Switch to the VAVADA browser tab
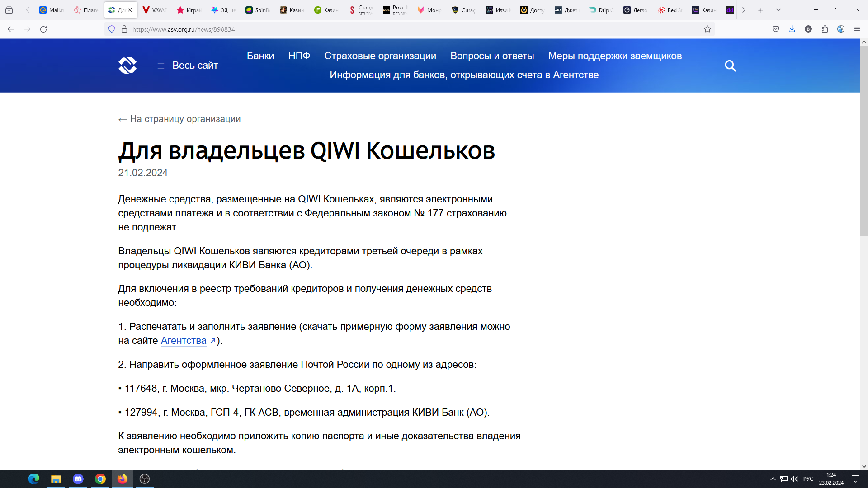The image size is (868, 488). point(154,10)
